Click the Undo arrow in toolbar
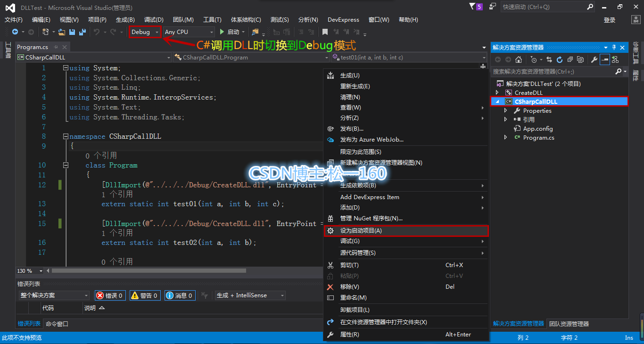This screenshot has height=344, width=644. pos(96,32)
